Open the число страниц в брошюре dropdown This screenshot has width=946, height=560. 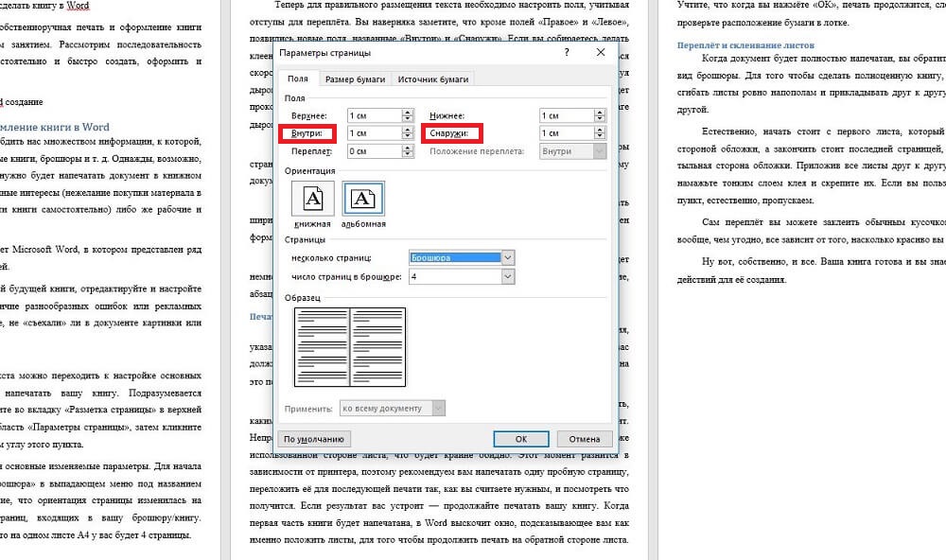tap(508, 276)
